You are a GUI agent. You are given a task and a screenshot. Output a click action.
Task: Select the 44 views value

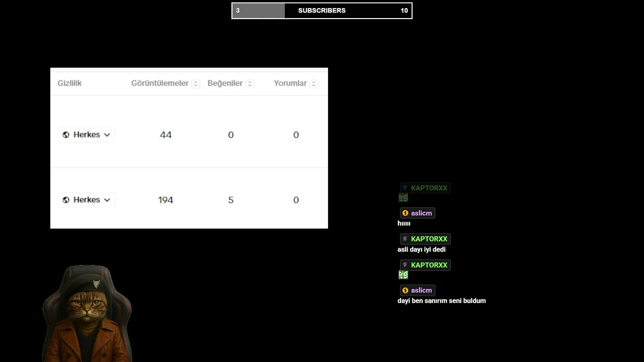tap(166, 135)
